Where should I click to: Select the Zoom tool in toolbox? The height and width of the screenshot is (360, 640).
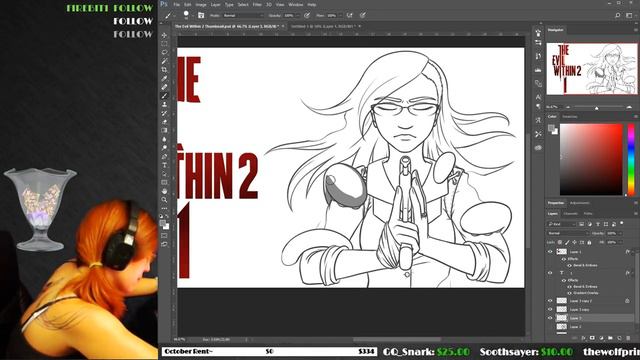click(164, 200)
